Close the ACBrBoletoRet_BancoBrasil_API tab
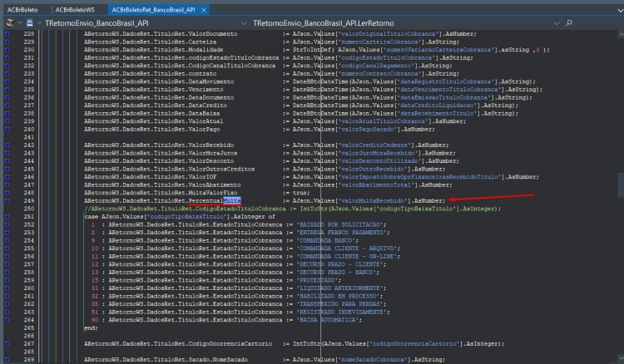The height and width of the screenshot is (364, 624). click(x=204, y=10)
